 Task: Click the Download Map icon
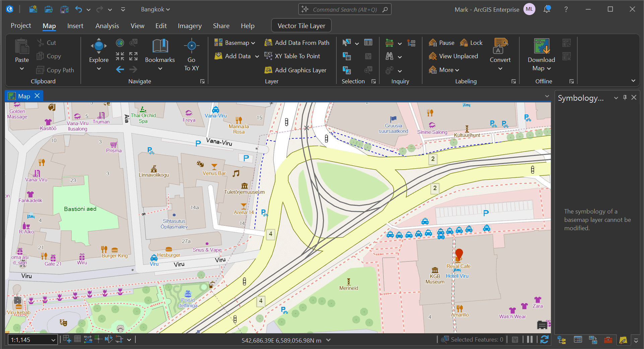coord(542,47)
